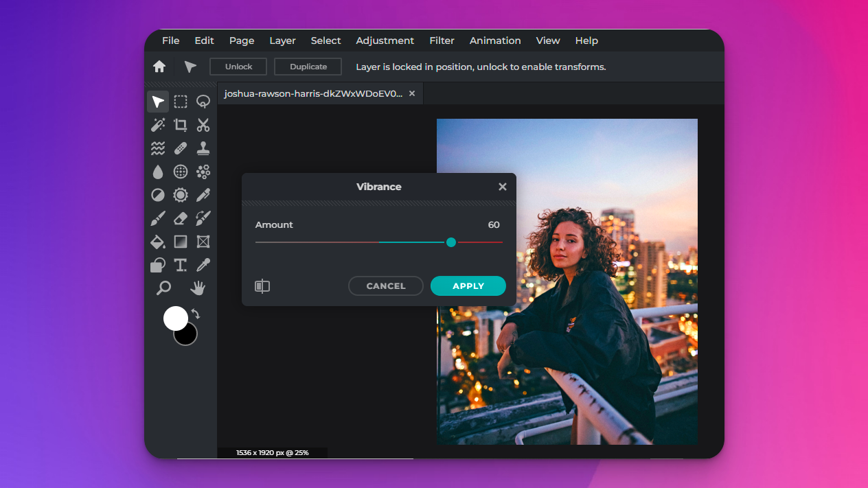Viewport: 868px width, 488px height.
Task: Click the Home icon
Action: coord(159,67)
